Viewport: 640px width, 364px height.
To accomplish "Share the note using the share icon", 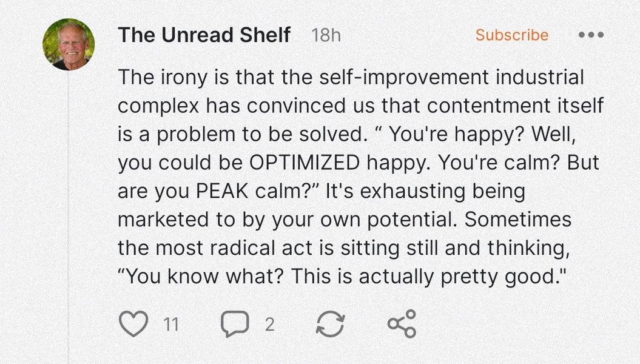I will pyautogui.click(x=402, y=323).
